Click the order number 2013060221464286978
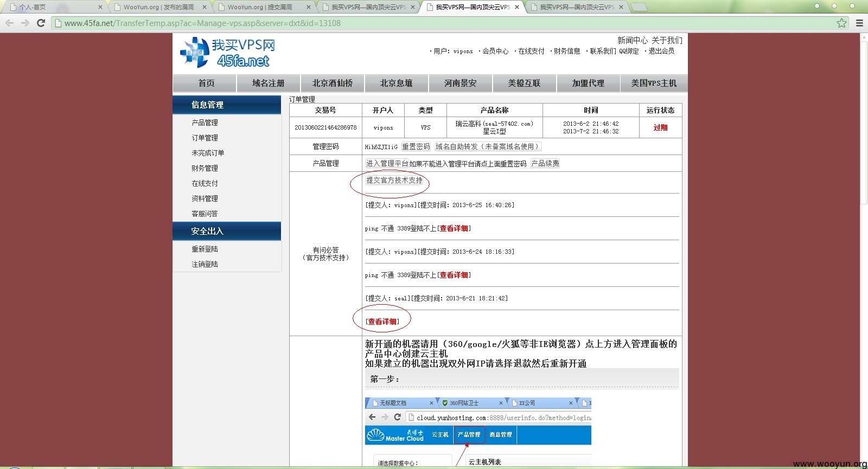The height and width of the screenshot is (469, 868). pyautogui.click(x=325, y=127)
